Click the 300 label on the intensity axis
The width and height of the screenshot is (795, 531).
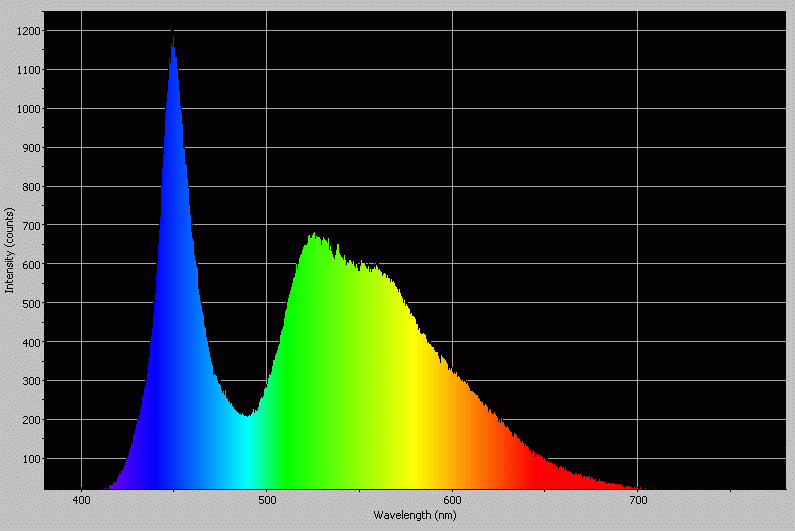(x=31, y=381)
